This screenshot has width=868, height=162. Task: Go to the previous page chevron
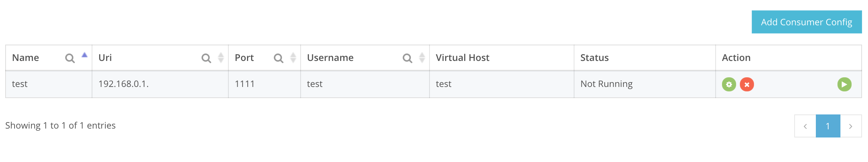click(x=805, y=126)
